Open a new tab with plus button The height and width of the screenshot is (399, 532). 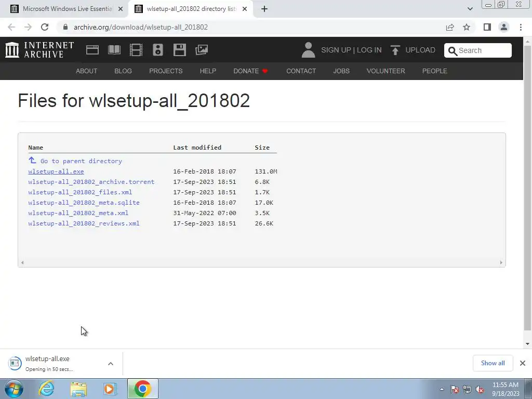264,9
